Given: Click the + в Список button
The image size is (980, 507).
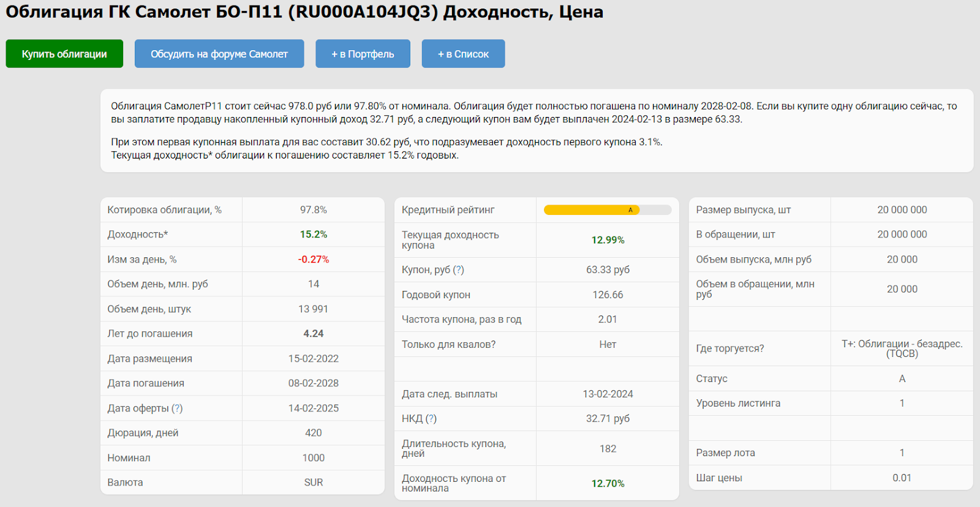Looking at the screenshot, I should point(463,54).
